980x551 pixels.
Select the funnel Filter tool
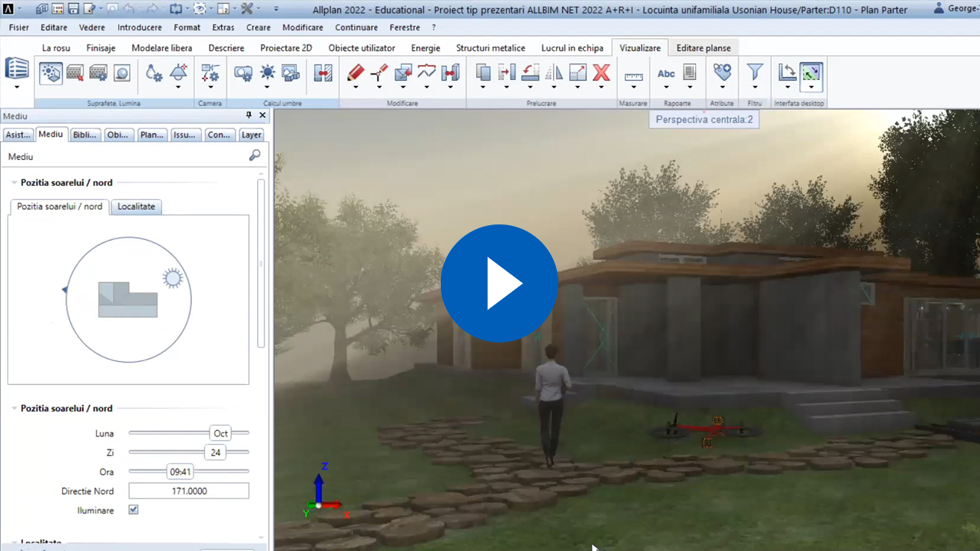pos(755,72)
